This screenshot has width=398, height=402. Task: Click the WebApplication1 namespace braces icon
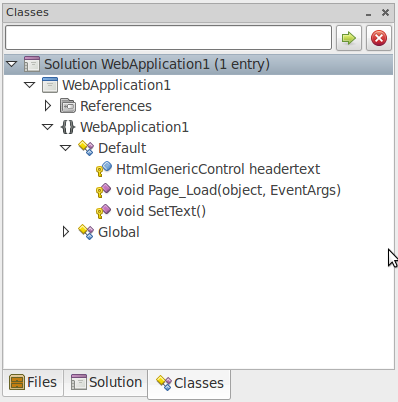click(x=68, y=127)
